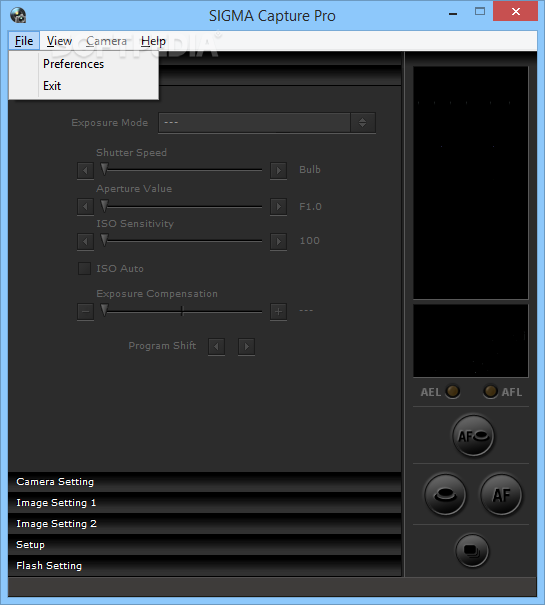Viewport: 545px width, 605px height.
Task: Click the round AF autofocus button
Action: (501, 495)
